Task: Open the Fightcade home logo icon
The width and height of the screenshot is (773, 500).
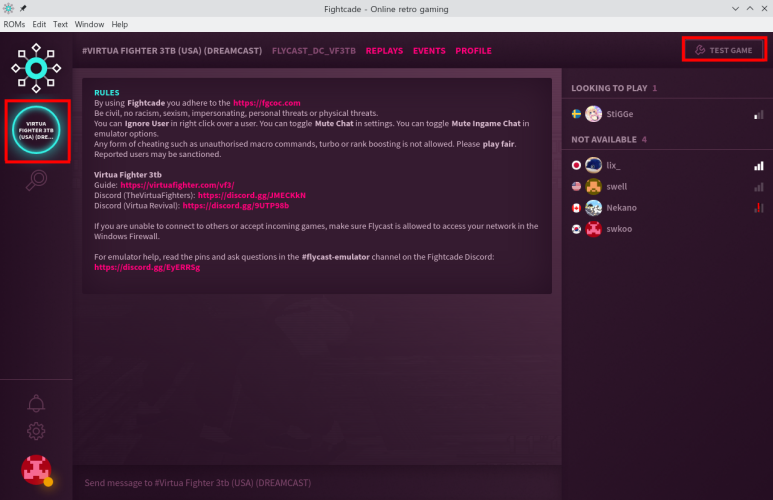Action: point(36,68)
